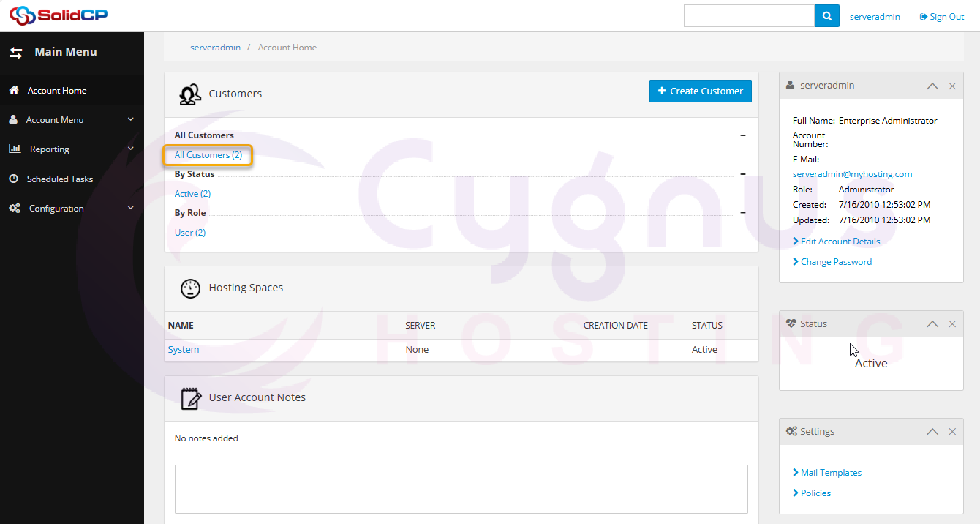Open Scheduled Tasks from sidebar
Viewport: 980px width, 524px height.
59,179
